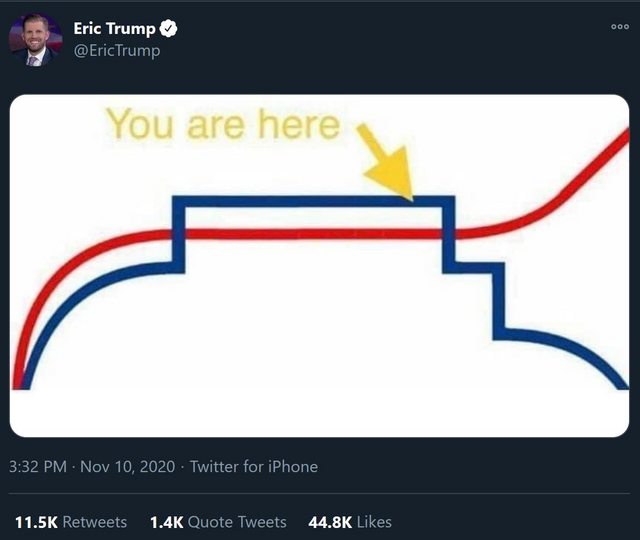The image size is (640, 540).
Task: Click the Nov 10, 2020 date
Action: click(x=125, y=467)
